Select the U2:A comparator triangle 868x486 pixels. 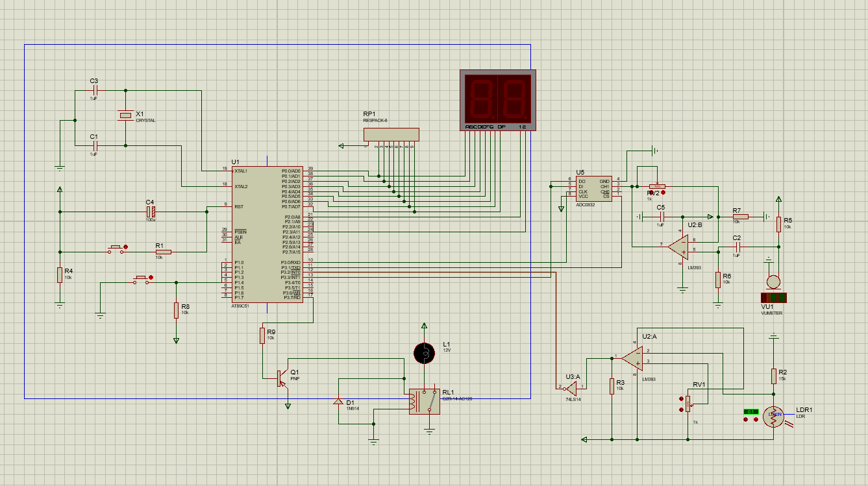pyautogui.click(x=632, y=357)
